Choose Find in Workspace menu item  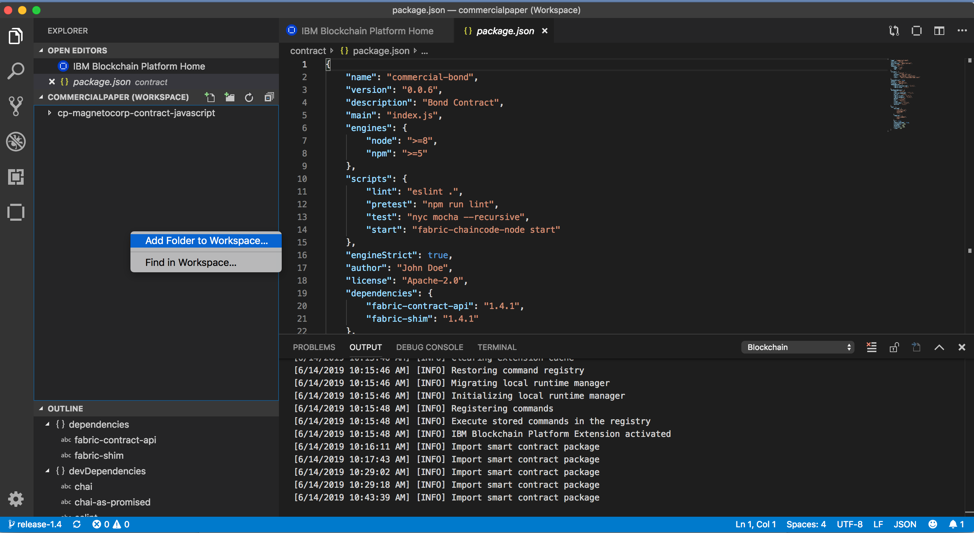click(x=206, y=262)
